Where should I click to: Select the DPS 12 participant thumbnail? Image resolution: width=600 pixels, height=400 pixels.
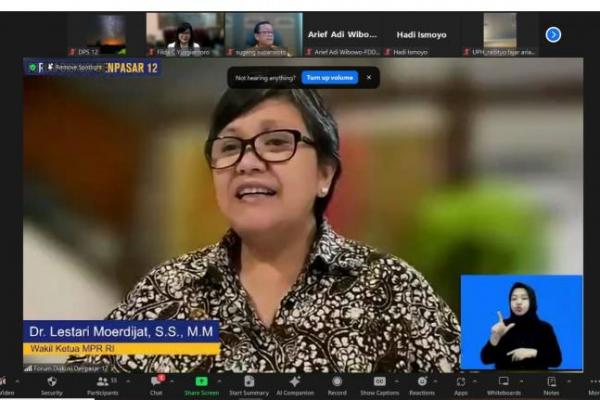tap(106, 35)
